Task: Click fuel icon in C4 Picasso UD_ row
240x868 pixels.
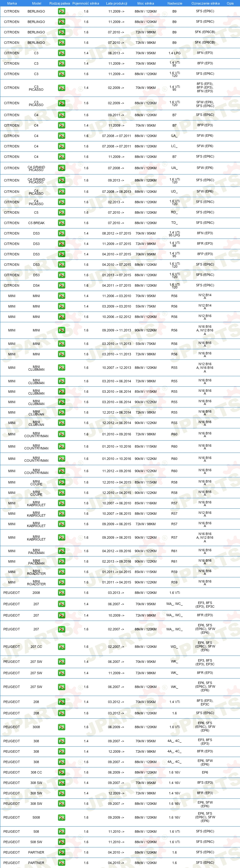Action: point(61,192)
